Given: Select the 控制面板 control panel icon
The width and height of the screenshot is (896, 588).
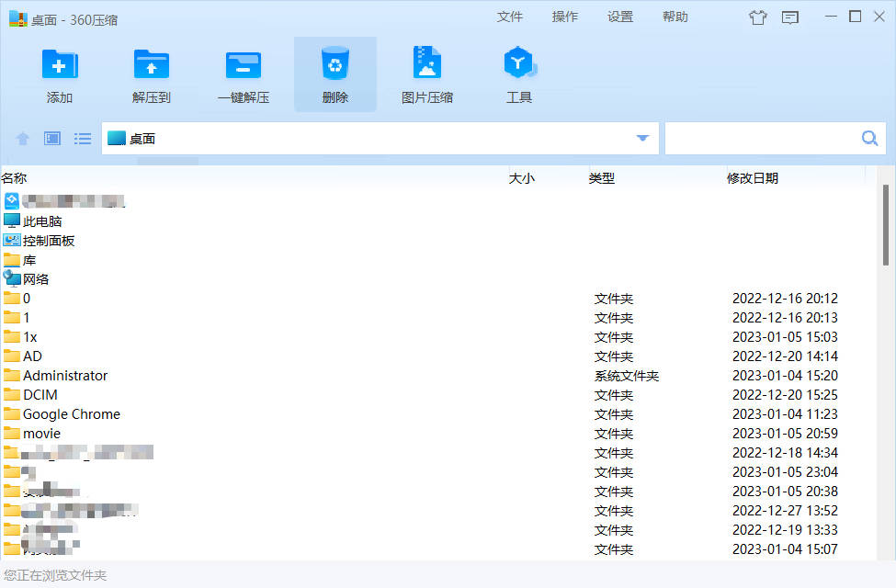Looking at the screenshot, I should point(12,240).
